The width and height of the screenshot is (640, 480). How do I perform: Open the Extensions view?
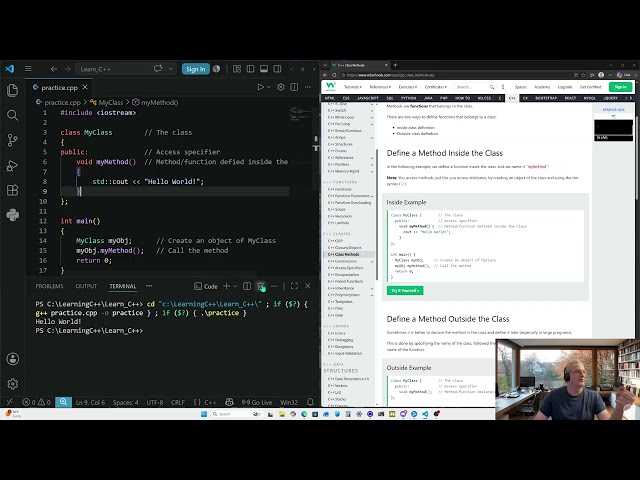[x=13, y=190]
